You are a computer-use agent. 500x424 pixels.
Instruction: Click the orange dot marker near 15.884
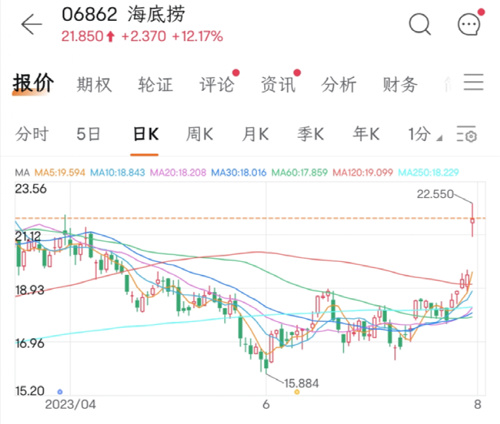tap(297, 392)
